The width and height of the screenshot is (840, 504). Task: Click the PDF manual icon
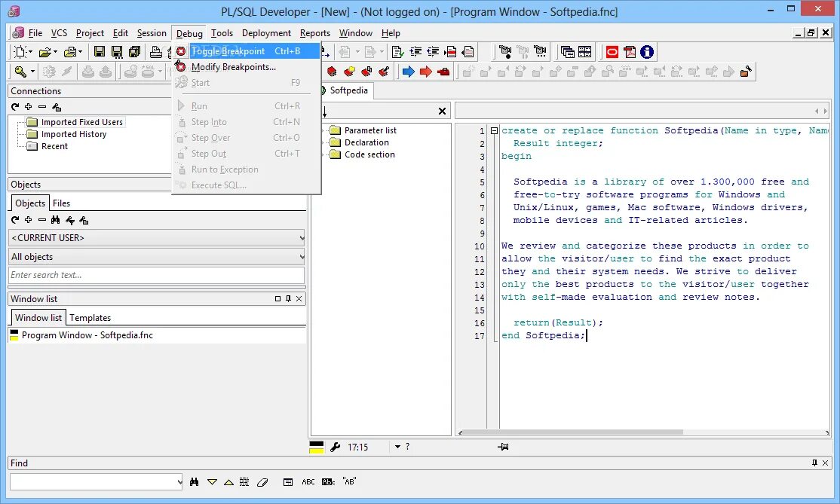pyautogui.click(x=630, y=51)
